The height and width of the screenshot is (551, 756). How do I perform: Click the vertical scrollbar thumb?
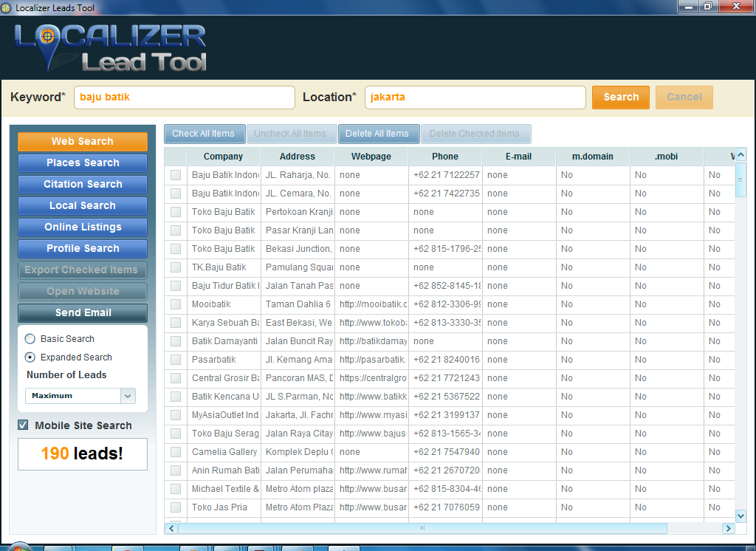click(740, 180)
